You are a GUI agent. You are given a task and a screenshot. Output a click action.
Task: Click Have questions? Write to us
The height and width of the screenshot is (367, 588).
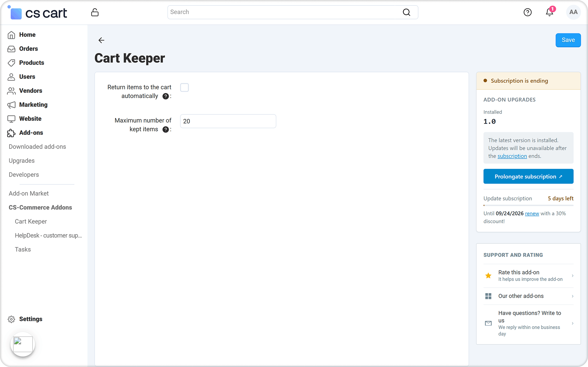(x=528, y=323)
